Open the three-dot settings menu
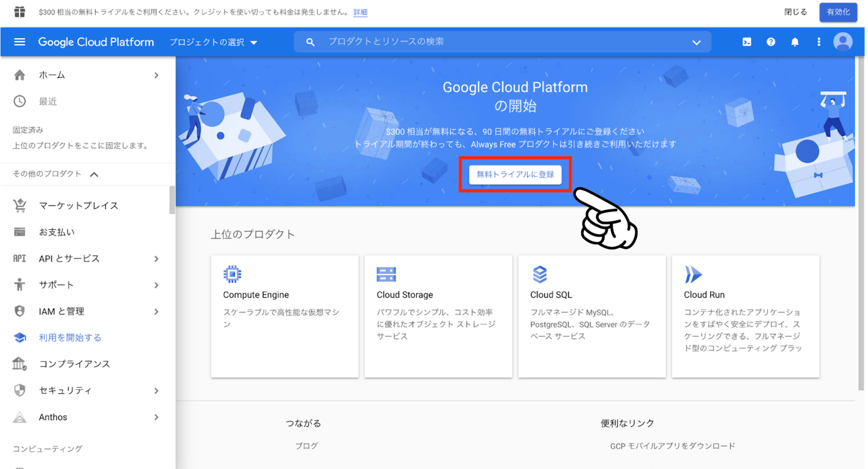Image resolution: width=868 pixels, height=469 pixels. pos(819,42)
